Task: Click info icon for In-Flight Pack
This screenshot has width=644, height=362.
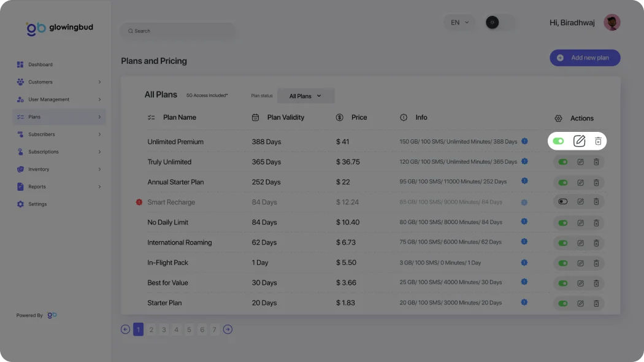Action: coord(524,263)
